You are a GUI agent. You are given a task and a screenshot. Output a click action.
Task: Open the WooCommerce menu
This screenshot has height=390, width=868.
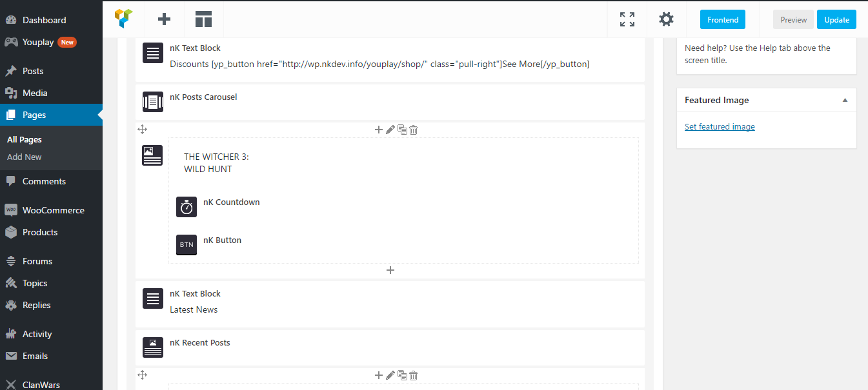(x=51, y=210)
